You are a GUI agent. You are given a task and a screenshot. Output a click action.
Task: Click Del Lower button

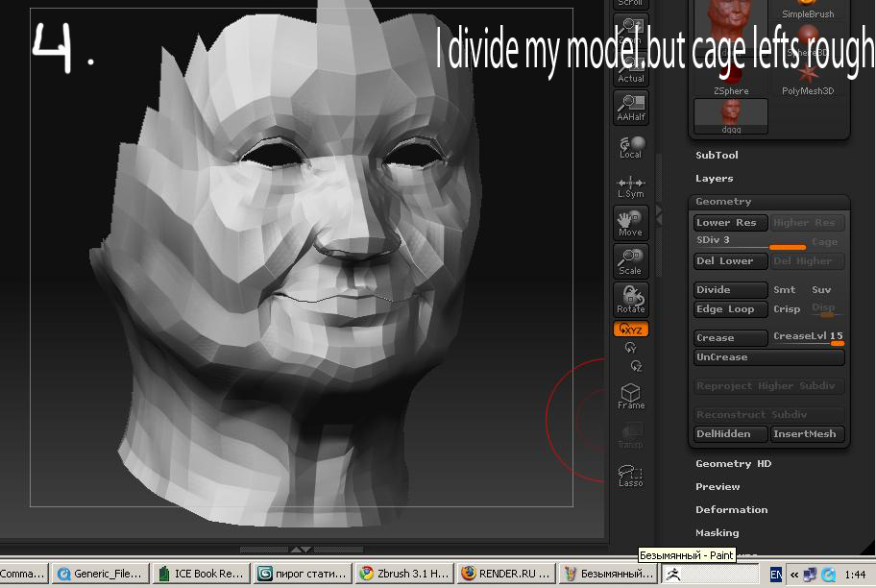click(x=731, y=261)
